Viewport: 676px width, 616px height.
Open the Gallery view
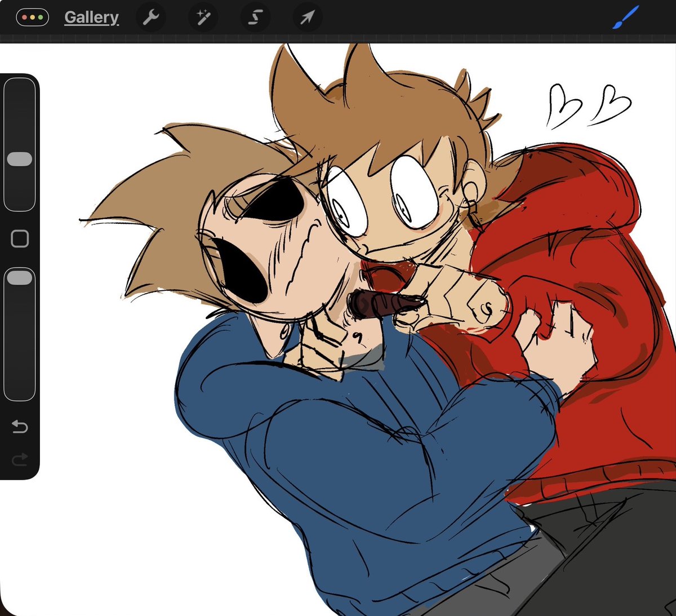point(91,17)
